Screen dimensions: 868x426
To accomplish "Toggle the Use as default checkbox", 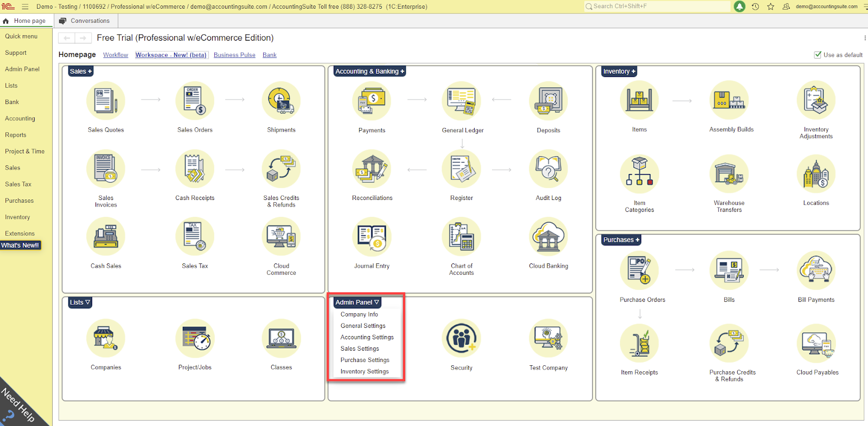I will pos(818,55).
